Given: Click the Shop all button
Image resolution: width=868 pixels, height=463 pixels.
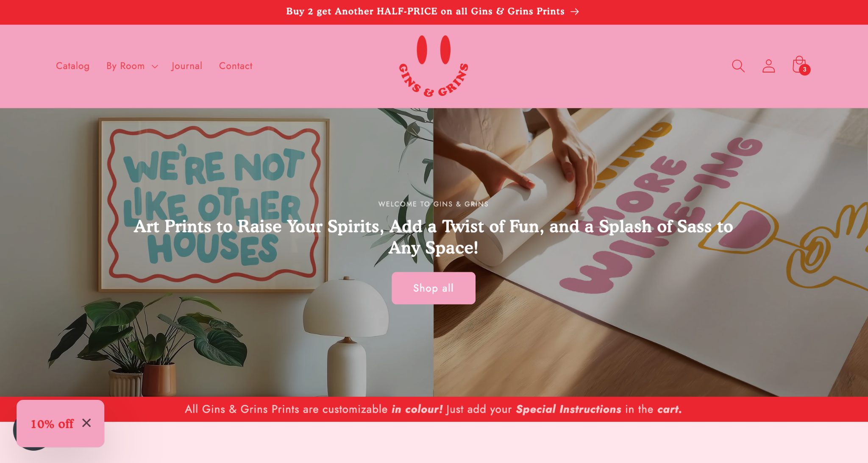Looking at the screenshot, I should (x=433, y=288).
